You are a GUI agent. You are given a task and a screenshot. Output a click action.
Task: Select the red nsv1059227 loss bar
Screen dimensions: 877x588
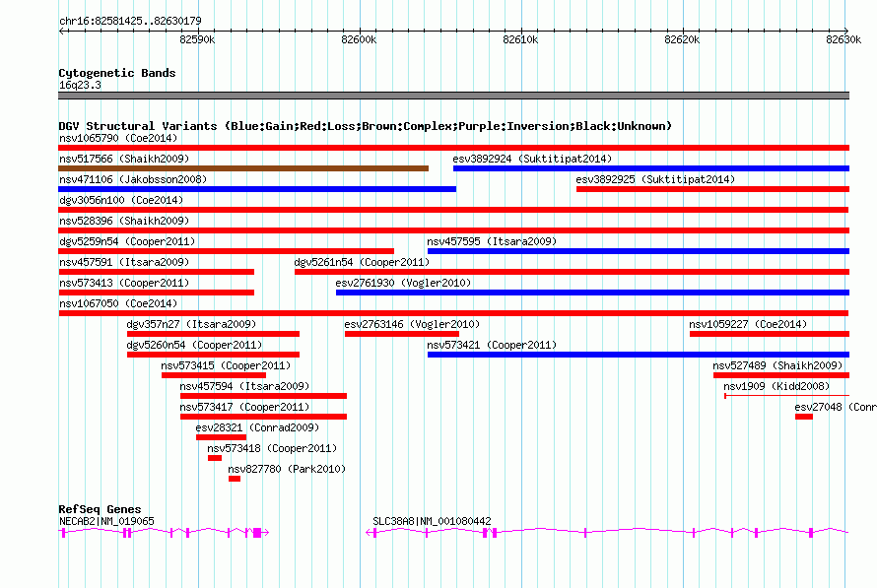tap(770, 334)
